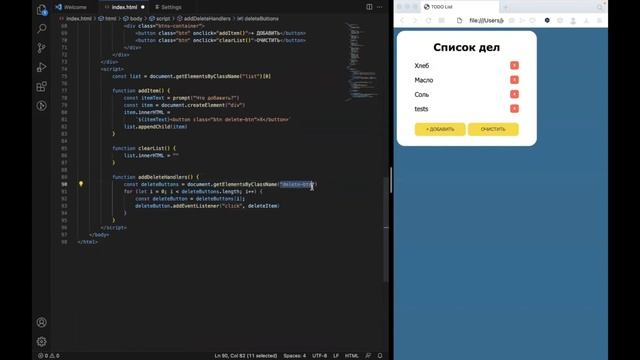Open the Search view in activity bar
This screenshot has width=640, height=360.
[x=42, y=29]
